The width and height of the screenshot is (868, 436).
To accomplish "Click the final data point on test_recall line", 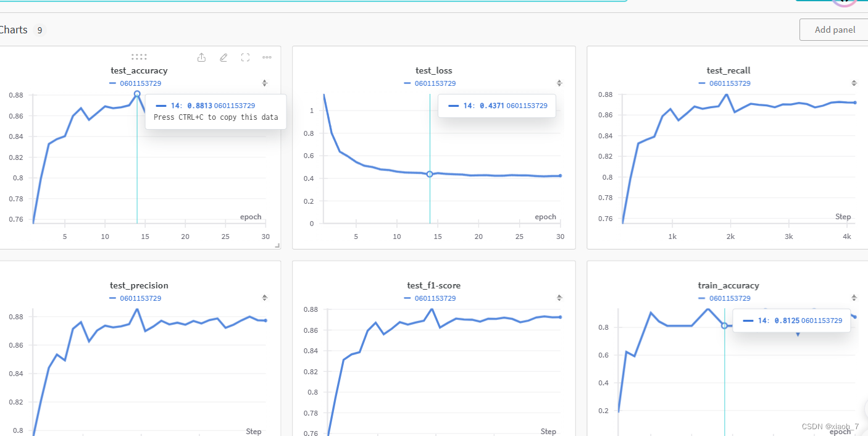I will click(x=855, y=103).
